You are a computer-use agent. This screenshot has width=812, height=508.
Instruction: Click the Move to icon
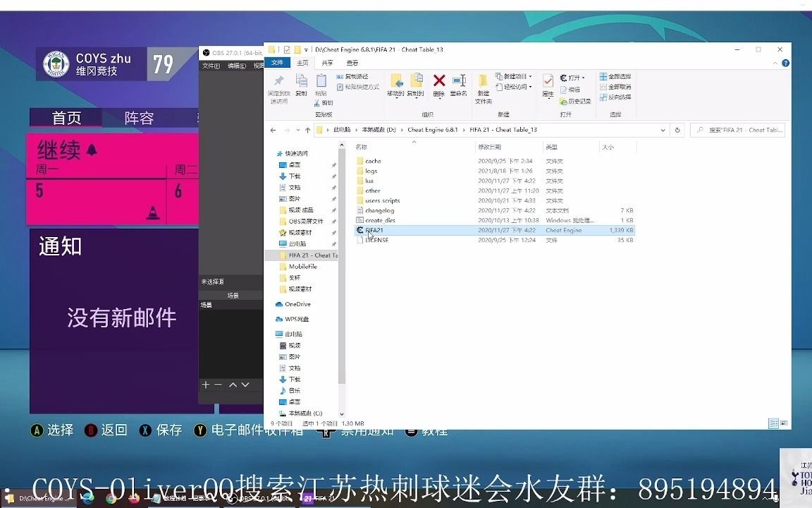[395, 85]
